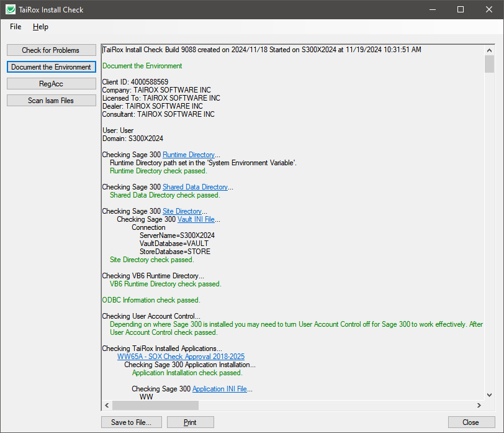Open WW65A - SOX Check Approval link
This screenshot has width=504, height=433.
point(181,357)
